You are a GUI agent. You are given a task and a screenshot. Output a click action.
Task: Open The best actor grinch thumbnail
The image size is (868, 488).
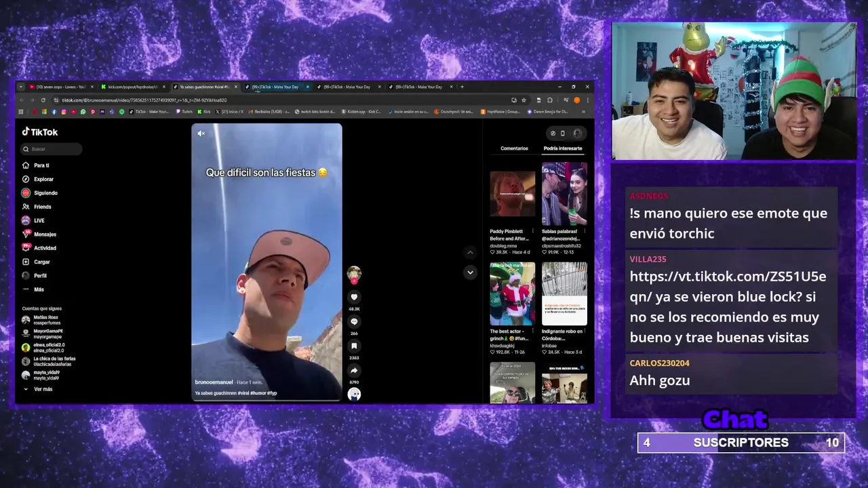[512, 294]
